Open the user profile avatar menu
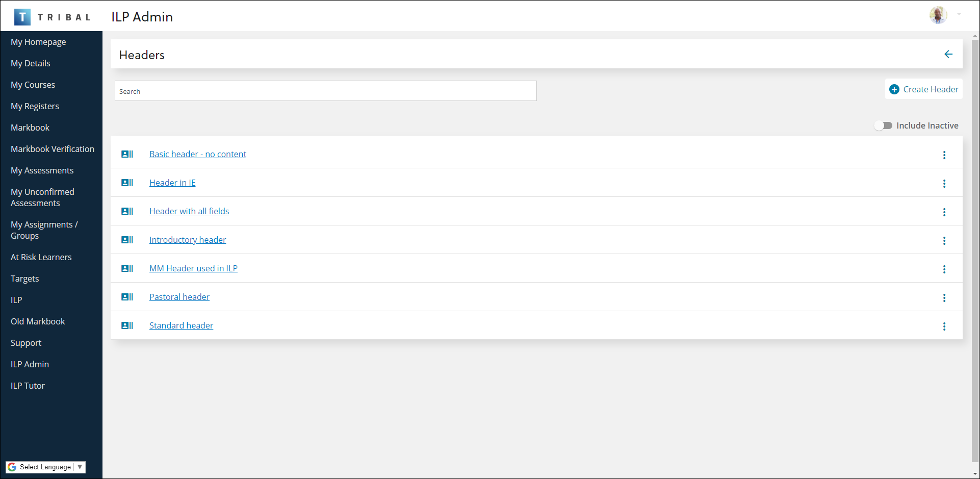The height and width of the screenshot is (479, 980). pyautogui.click(x=938, y=15)
